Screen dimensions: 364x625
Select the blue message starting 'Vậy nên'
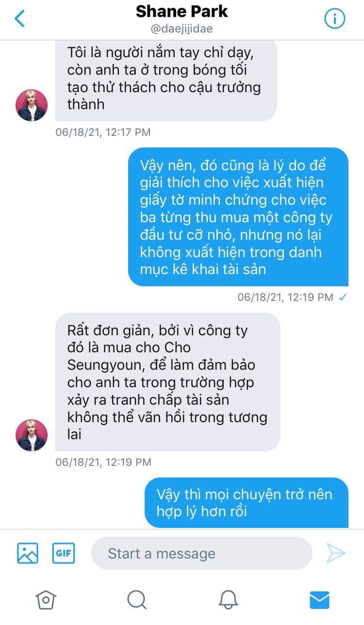[x=238, y=217]
